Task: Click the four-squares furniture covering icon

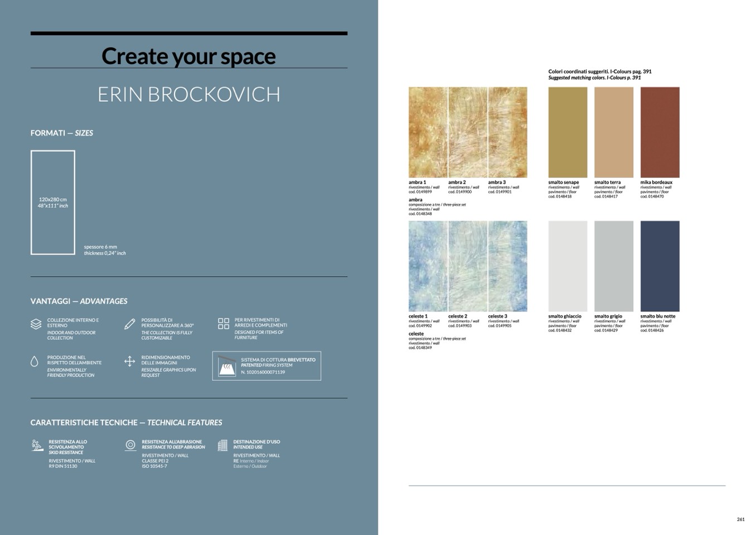Action: [x=224, y=324]
